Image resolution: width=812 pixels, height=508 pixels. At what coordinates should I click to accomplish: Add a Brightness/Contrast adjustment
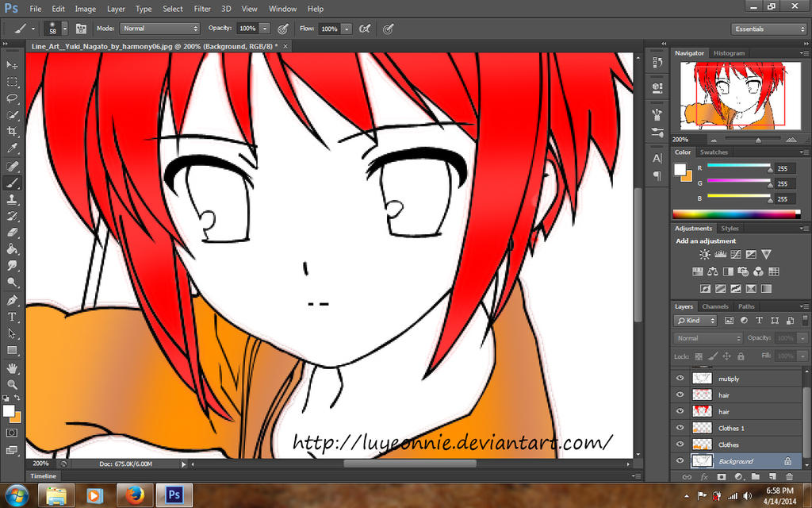tap(704, 255)
